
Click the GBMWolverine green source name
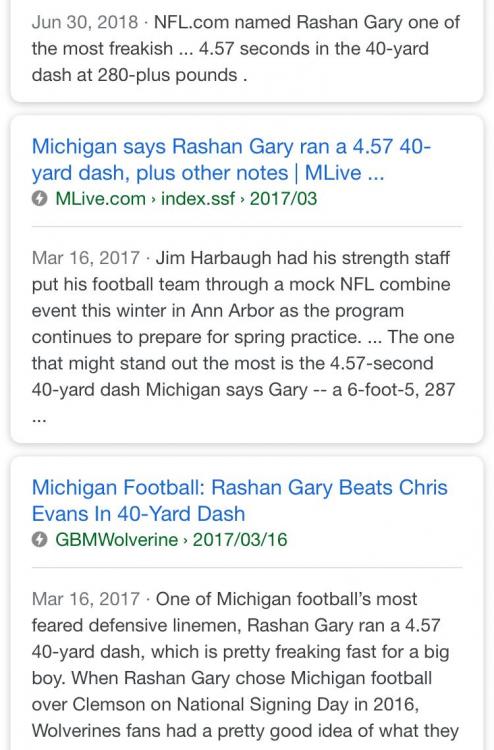tap(117, 540)
